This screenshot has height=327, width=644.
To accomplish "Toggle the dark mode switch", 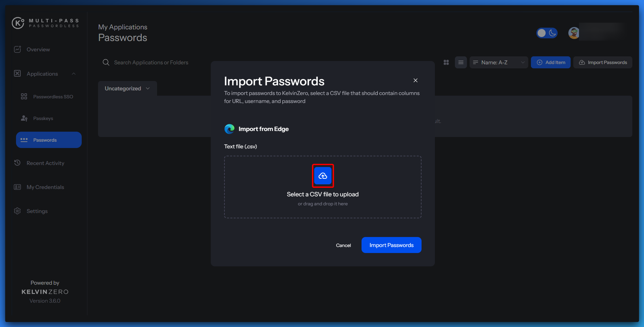I will click(x=547, y=33).
